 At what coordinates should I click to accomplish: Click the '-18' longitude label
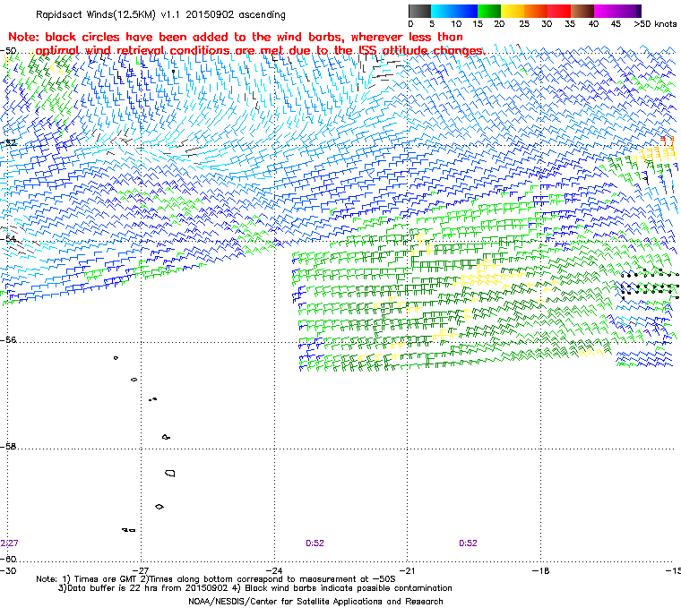click(540, 570)
